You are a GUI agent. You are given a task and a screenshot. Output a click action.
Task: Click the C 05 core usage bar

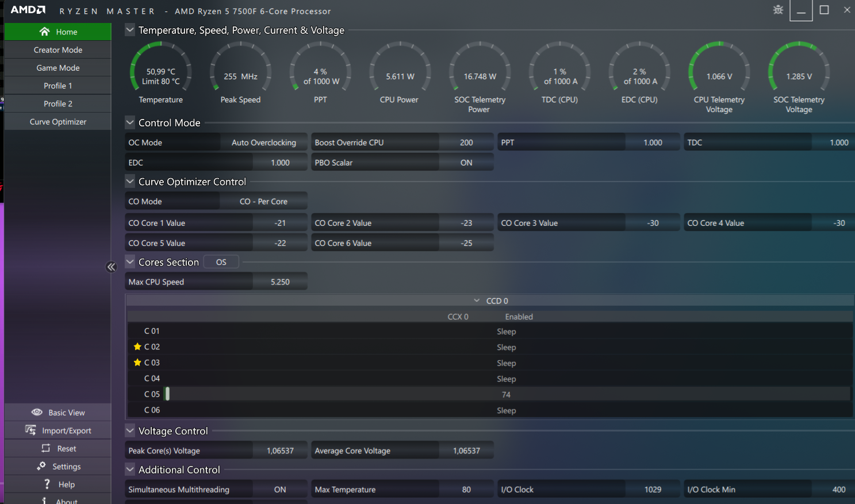click(167, 394)
